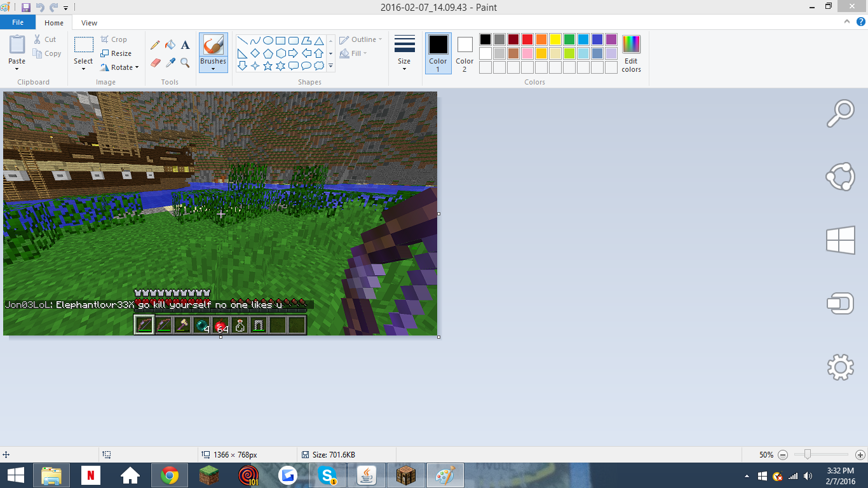Screen dimensions: 868x488
Task: Choose the Line shape
Action: tap(242, 41)
